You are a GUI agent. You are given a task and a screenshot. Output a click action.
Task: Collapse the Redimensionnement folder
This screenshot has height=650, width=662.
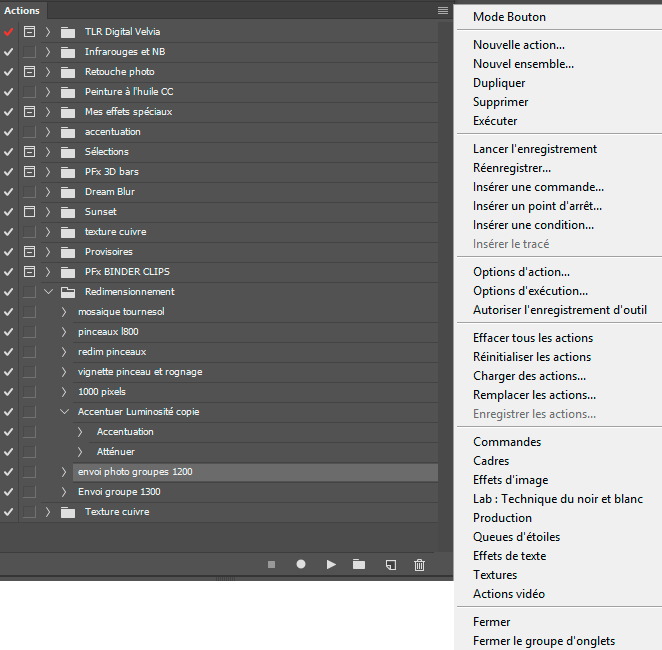48,292
